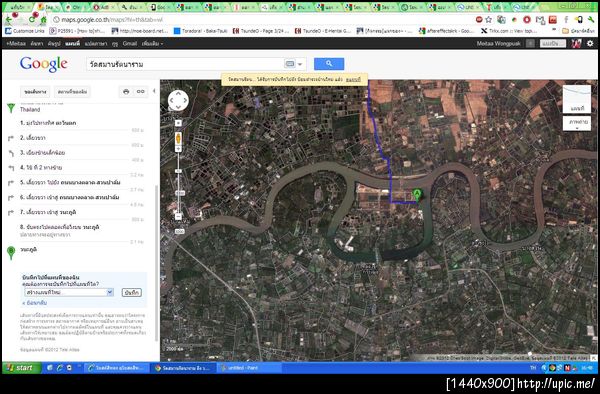This screenshot has width=600, height=394.
Task: Open the Toradora! - Baka-Tsuki bookmark
Action: 201,31
